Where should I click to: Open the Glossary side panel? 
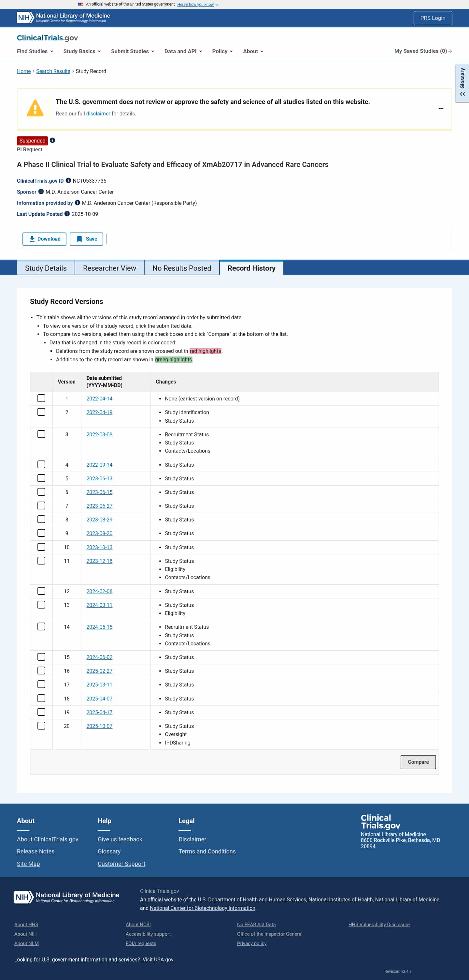(462, 83)
